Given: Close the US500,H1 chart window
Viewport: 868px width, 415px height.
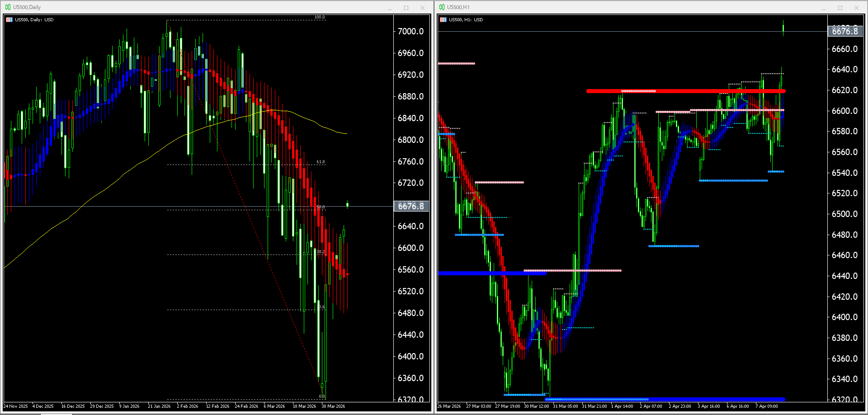Looking at the screenshot, I should tap(856, 8).
